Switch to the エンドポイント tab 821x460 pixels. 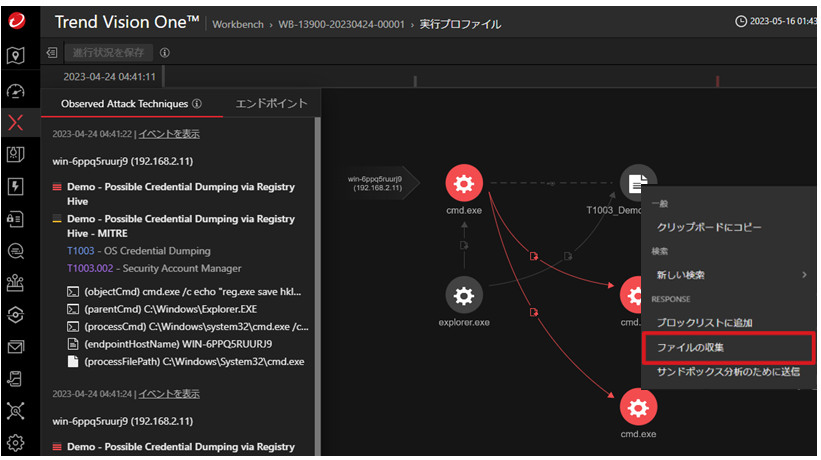point(270,103)
